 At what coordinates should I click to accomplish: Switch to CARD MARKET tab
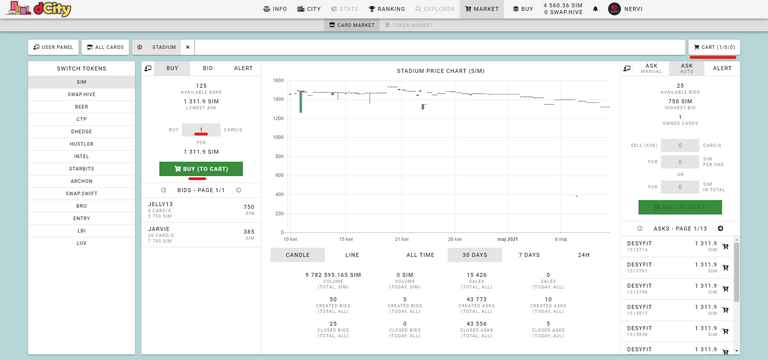pos(352,25)
